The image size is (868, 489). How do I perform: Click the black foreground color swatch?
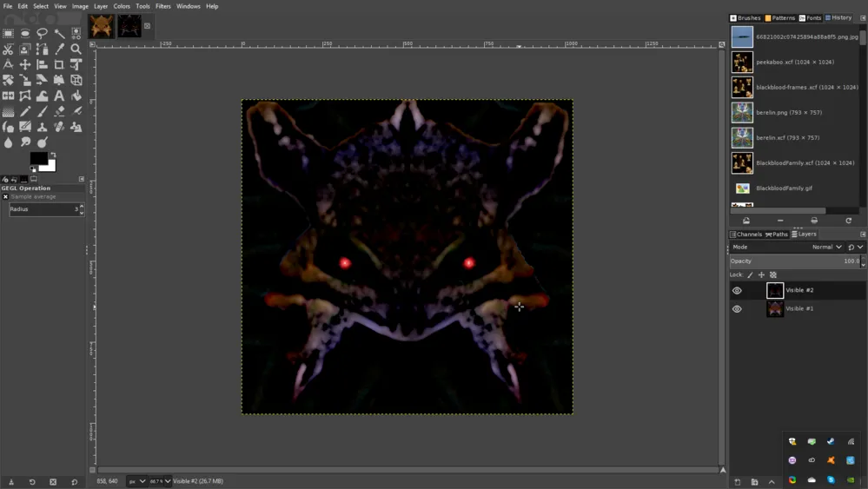tap(38, 158)
